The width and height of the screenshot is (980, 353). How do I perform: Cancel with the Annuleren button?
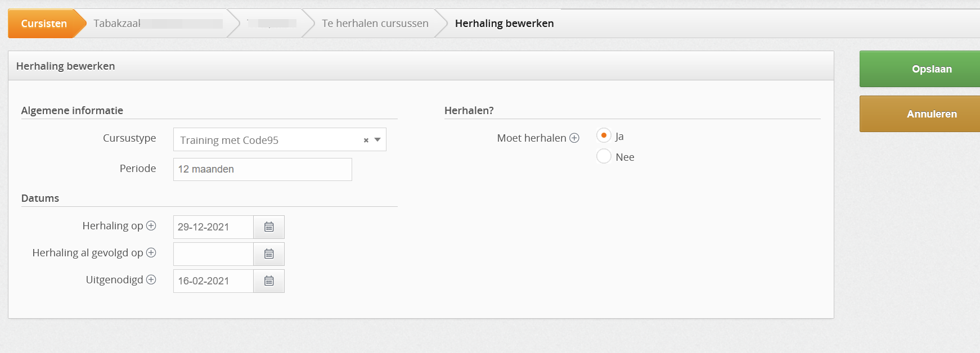[x=920, y=114]
